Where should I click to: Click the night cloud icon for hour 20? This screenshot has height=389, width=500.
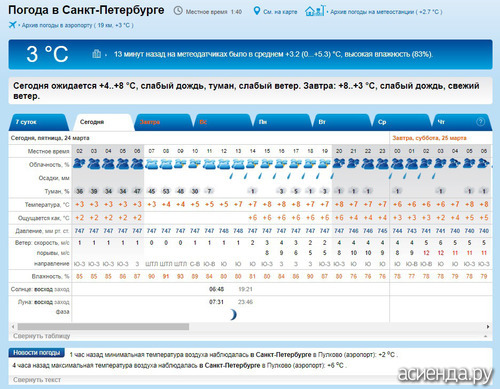(x=339, y=164)
